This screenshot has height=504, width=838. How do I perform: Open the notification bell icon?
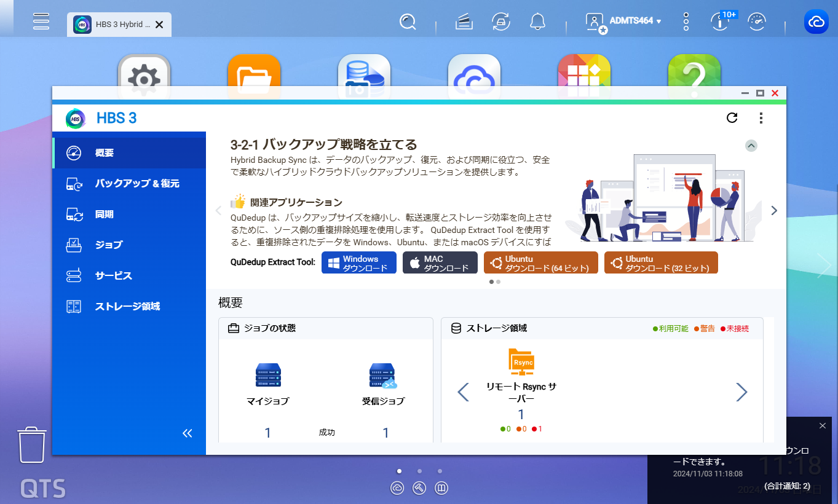(538, 22)
